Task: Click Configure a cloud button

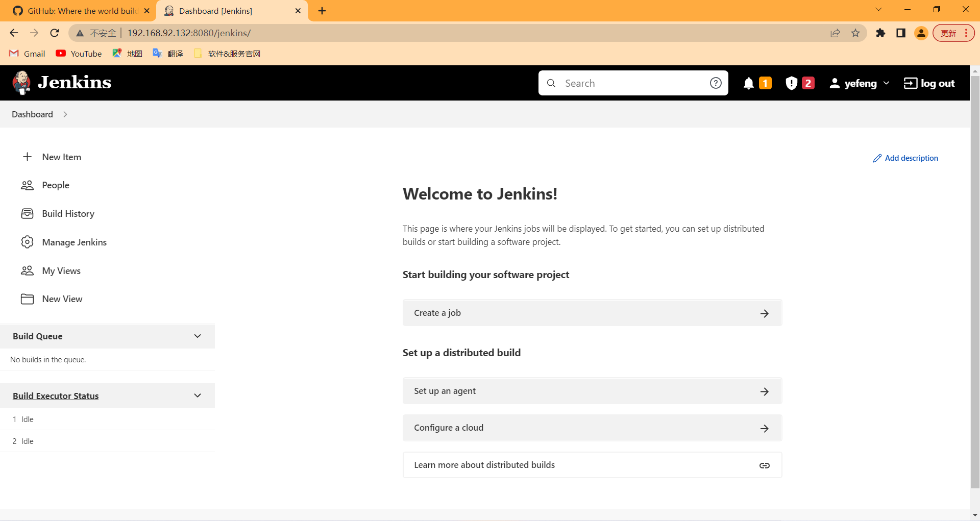Action: pyautogui.click(x=592, y=428)
